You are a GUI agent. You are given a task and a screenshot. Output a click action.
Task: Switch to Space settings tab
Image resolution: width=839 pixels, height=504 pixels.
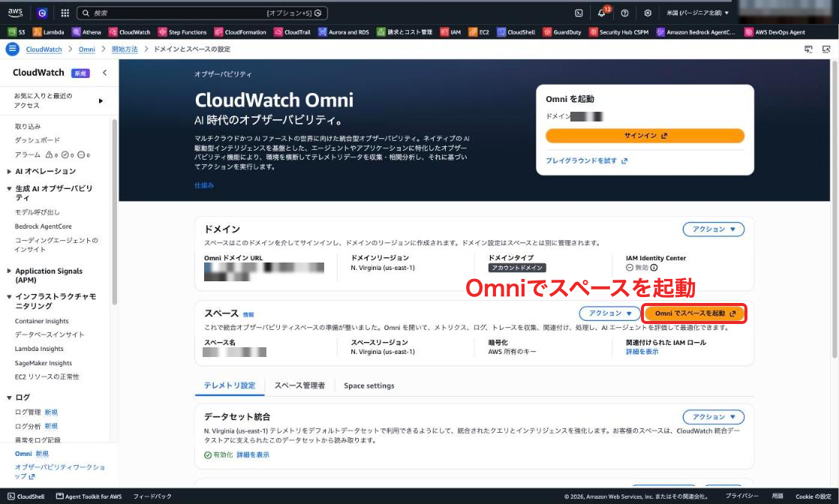(x=368, y=385)
